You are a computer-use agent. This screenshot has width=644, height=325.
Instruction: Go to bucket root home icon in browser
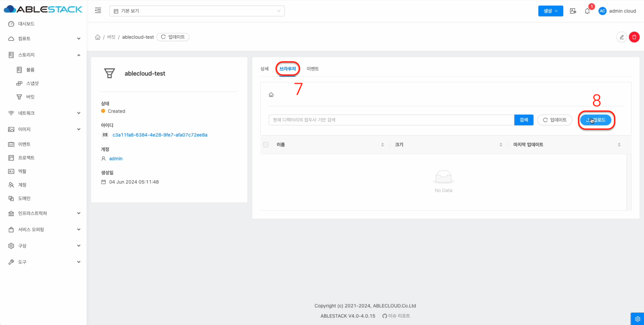click(x=271, y=95)
